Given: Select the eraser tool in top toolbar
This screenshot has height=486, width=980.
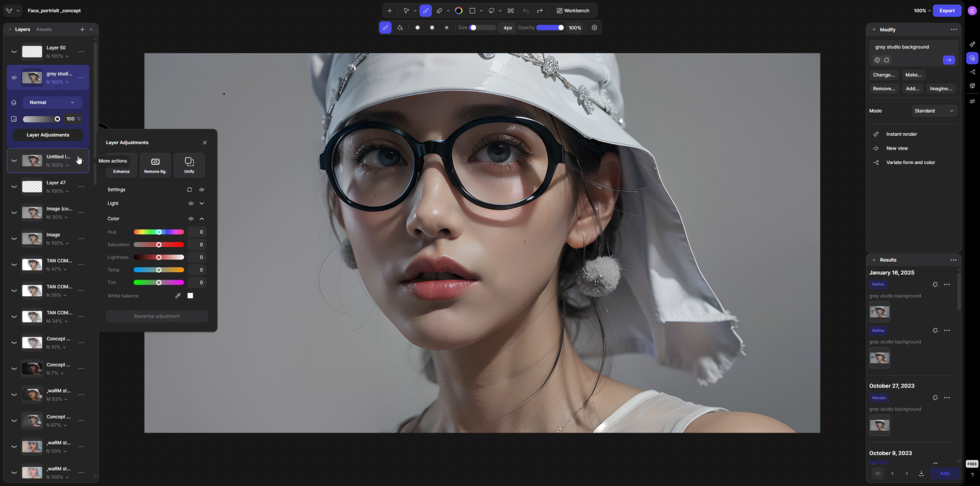Looking at the screenshot, I should pyautogui.click(x=439, y=11).
